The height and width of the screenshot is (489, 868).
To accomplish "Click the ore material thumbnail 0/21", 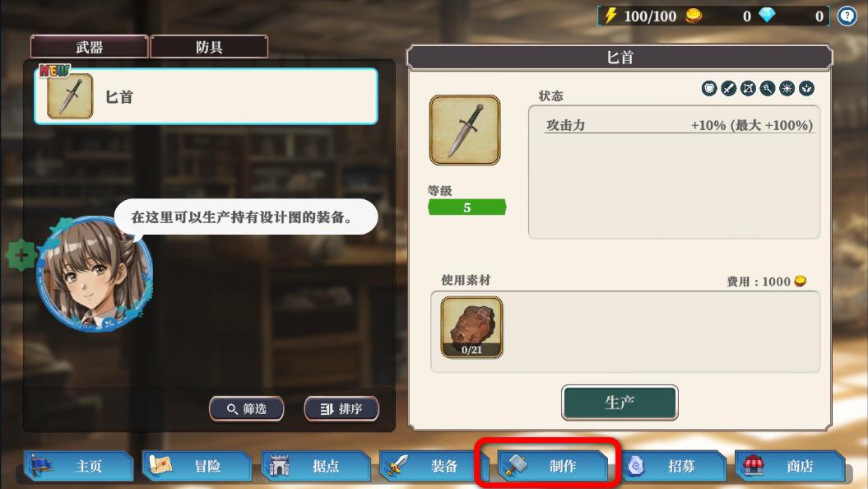I will [471, 328].
